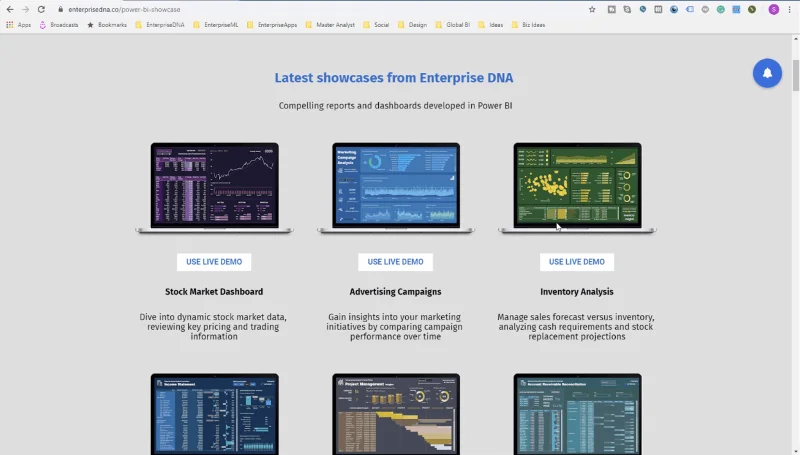Open the Broadcasts bookmark

59,24
